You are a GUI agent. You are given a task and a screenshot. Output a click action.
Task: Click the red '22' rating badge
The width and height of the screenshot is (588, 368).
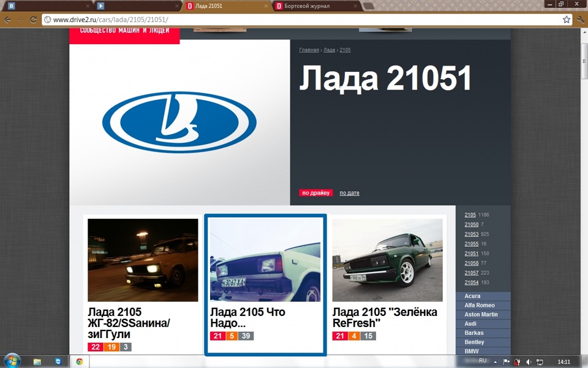pyautogui.click(x=96, y=347)
